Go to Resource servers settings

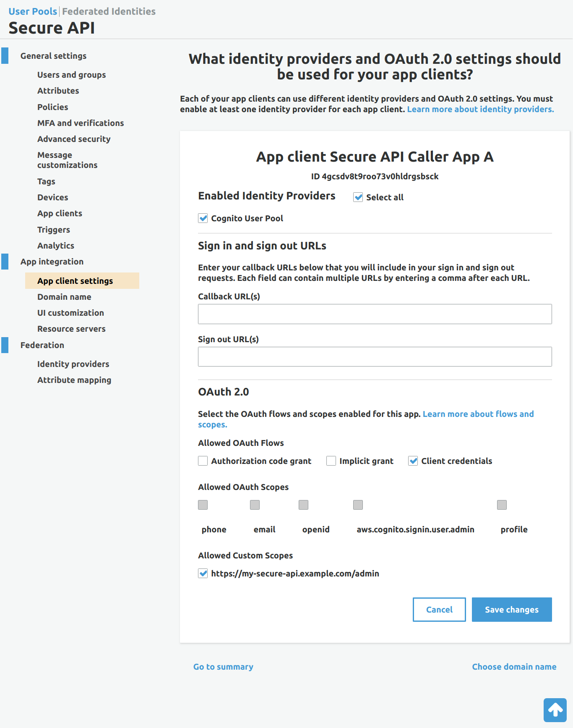point(71,329)
